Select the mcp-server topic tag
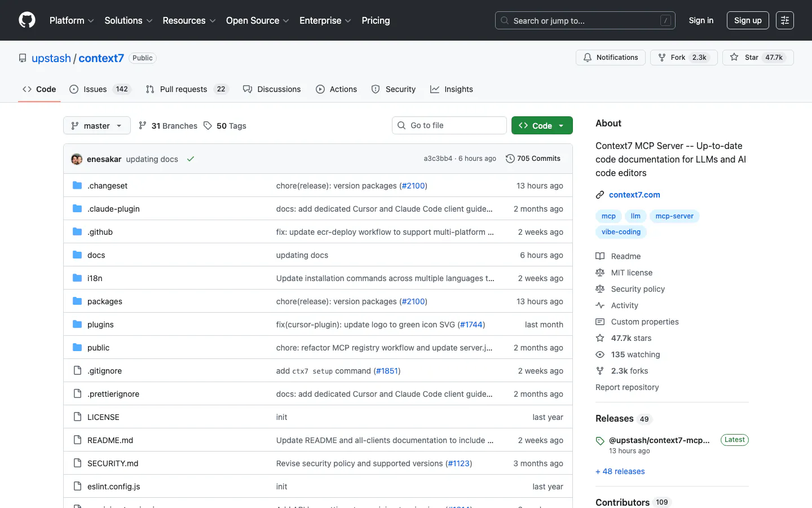This screenshot has height=508, width=812. pyautogui.click(x=674, y=216)
